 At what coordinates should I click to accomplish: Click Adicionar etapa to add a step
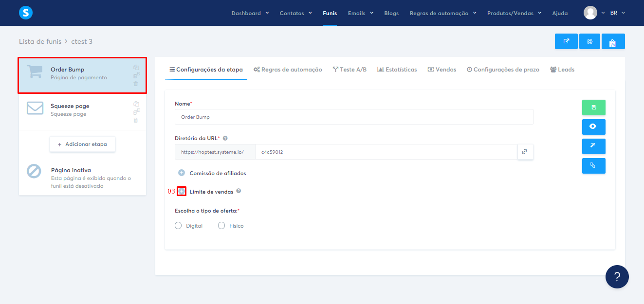(82, 144)
